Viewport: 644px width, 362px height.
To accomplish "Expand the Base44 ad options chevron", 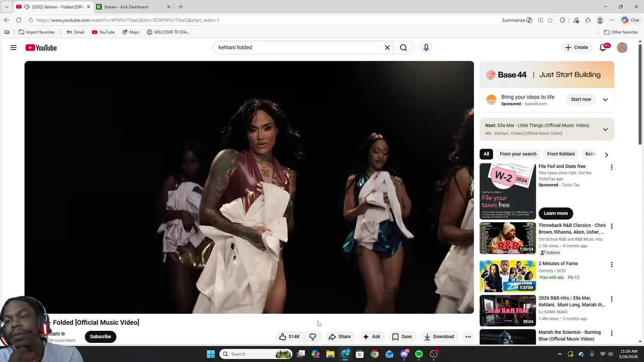I will pyautogui.click(x=605, y=100).
